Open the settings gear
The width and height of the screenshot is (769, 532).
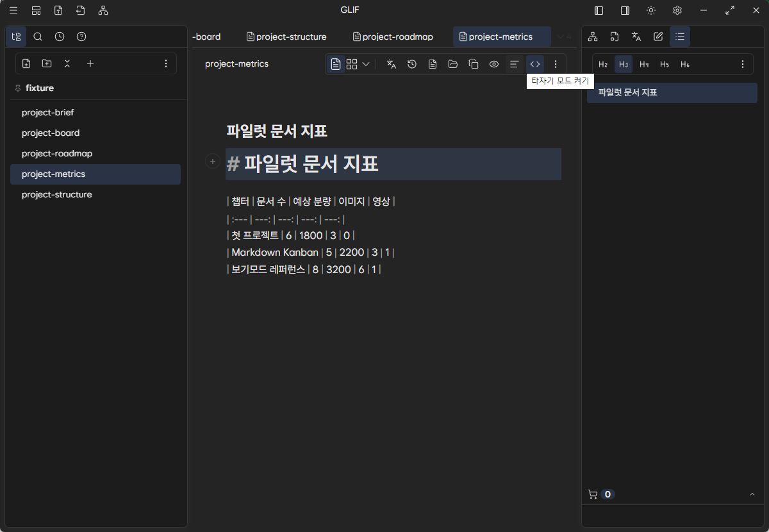pos(677,10)
